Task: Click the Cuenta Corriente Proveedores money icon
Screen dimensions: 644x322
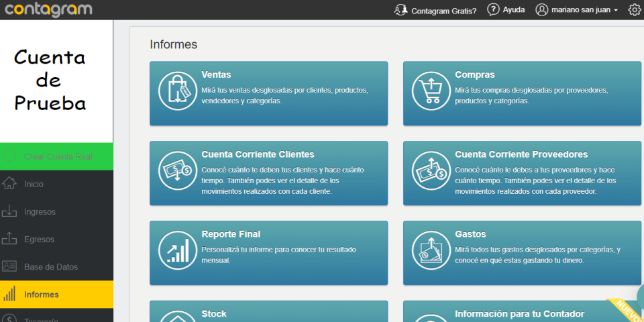Action: 431,170
